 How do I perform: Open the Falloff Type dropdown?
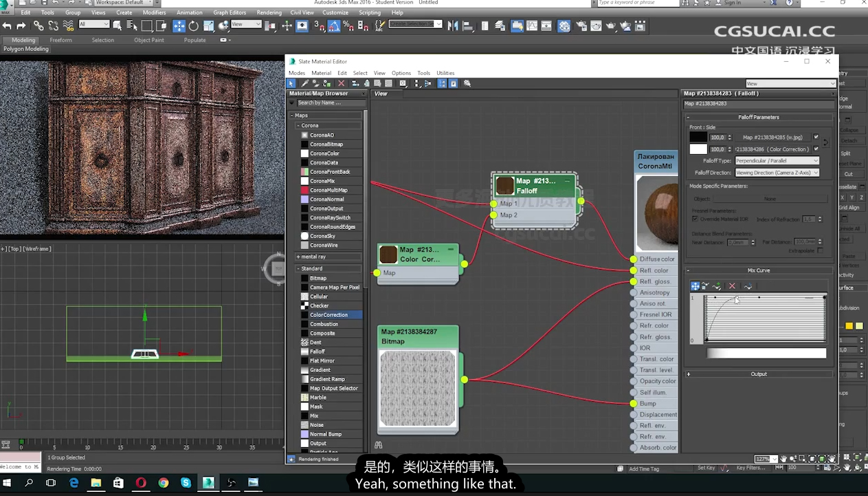click(x=777, y=161)
